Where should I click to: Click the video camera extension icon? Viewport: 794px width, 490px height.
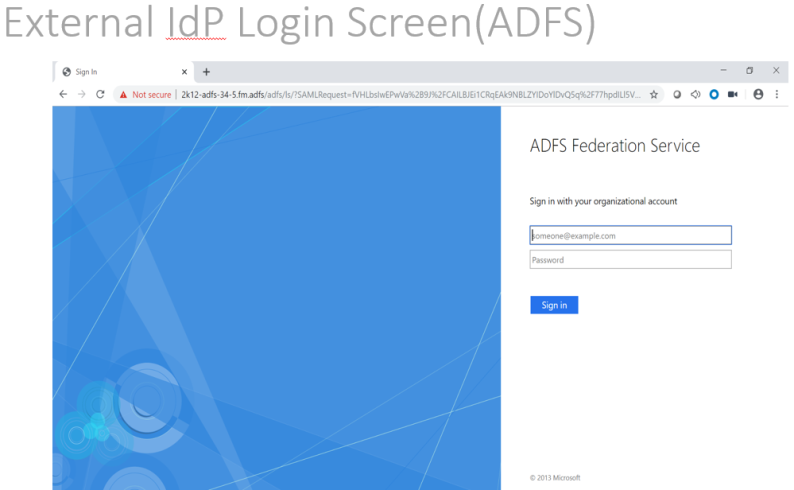pos(733,94)
